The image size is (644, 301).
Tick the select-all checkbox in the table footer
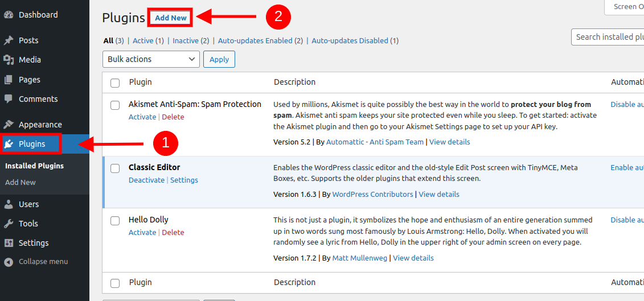click(x=115, y=283)
